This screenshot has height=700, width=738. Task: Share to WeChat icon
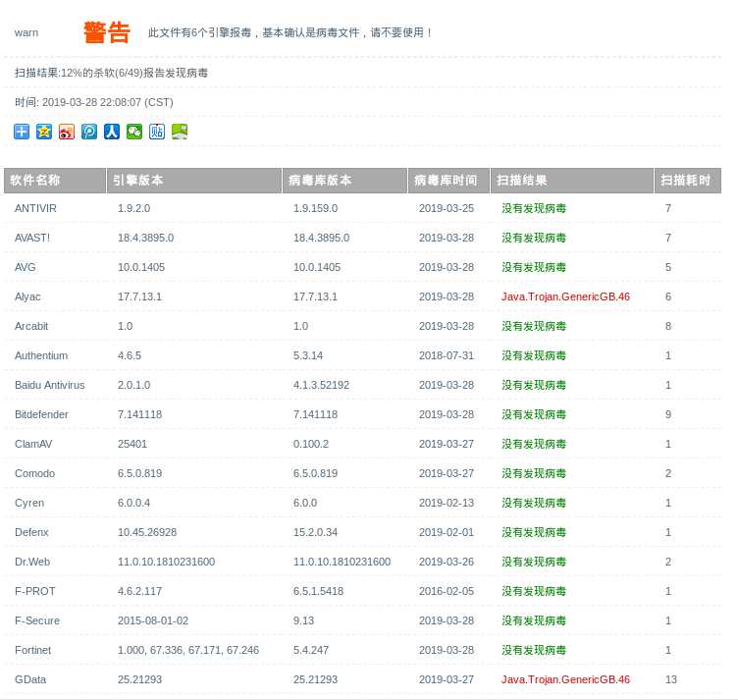[134, 132]
